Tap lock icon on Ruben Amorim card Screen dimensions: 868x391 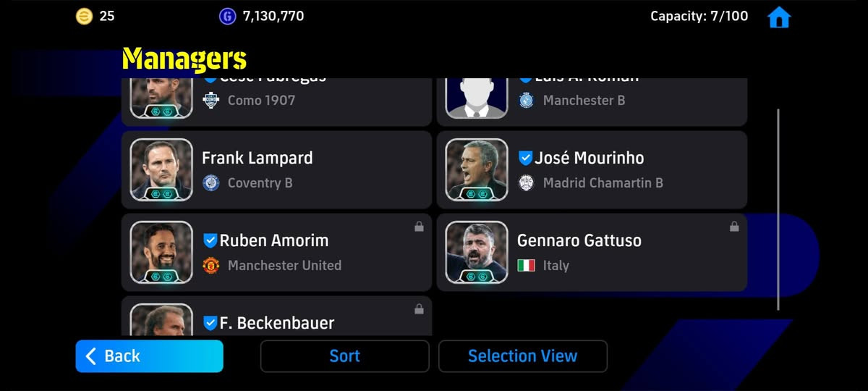[419, 227]
